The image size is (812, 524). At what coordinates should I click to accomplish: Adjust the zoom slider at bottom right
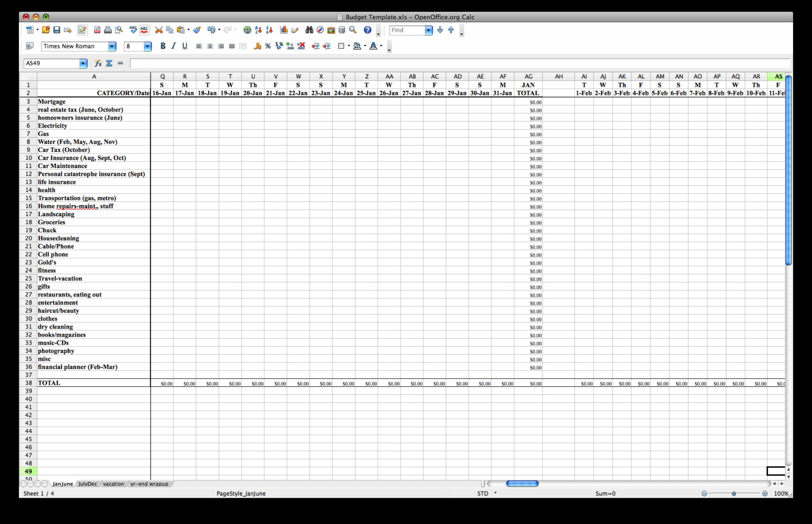coord(734,493)
